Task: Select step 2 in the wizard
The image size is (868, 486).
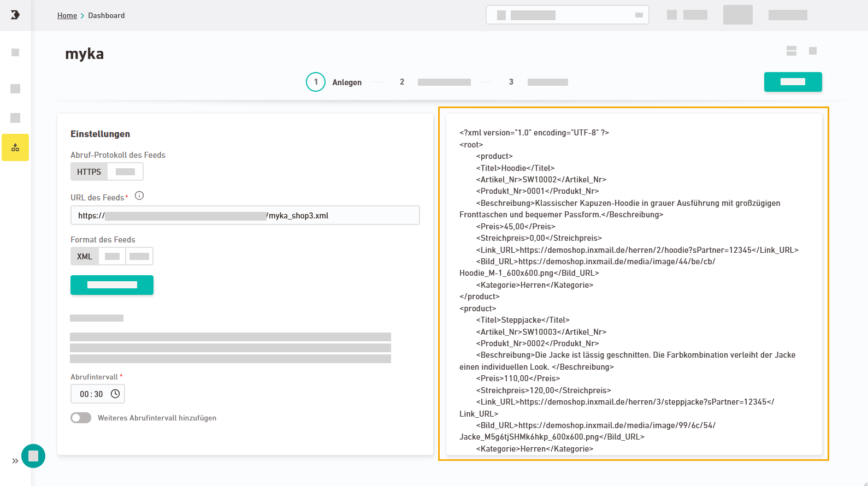Action: pyautogui.click(x=435, y=82)
